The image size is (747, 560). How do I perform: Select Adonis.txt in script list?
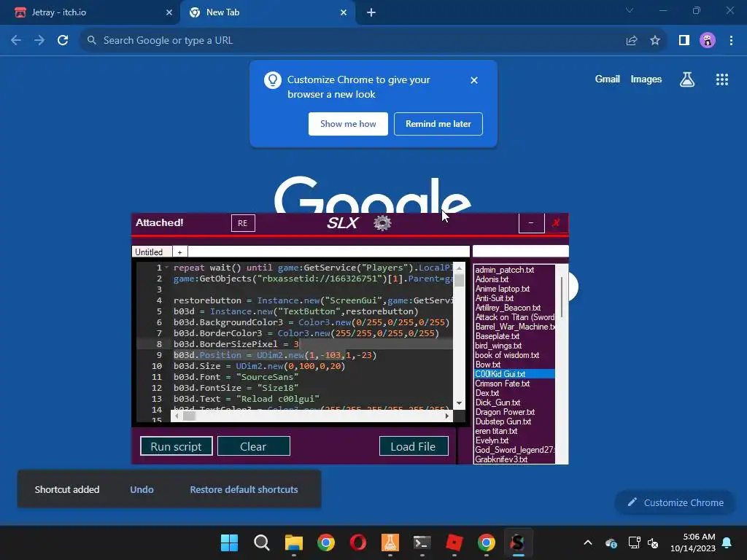pos(492,279)
